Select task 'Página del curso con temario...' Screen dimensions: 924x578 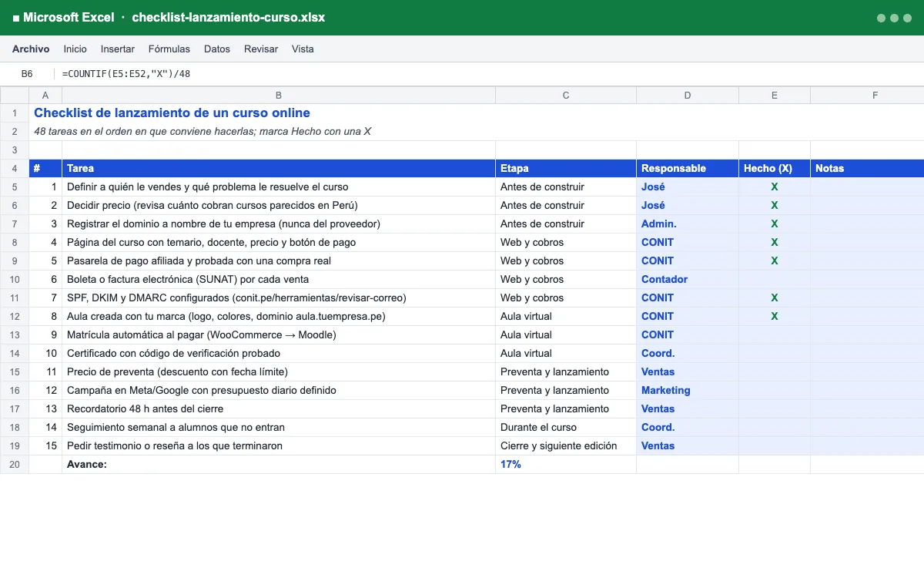coord(279,242)
